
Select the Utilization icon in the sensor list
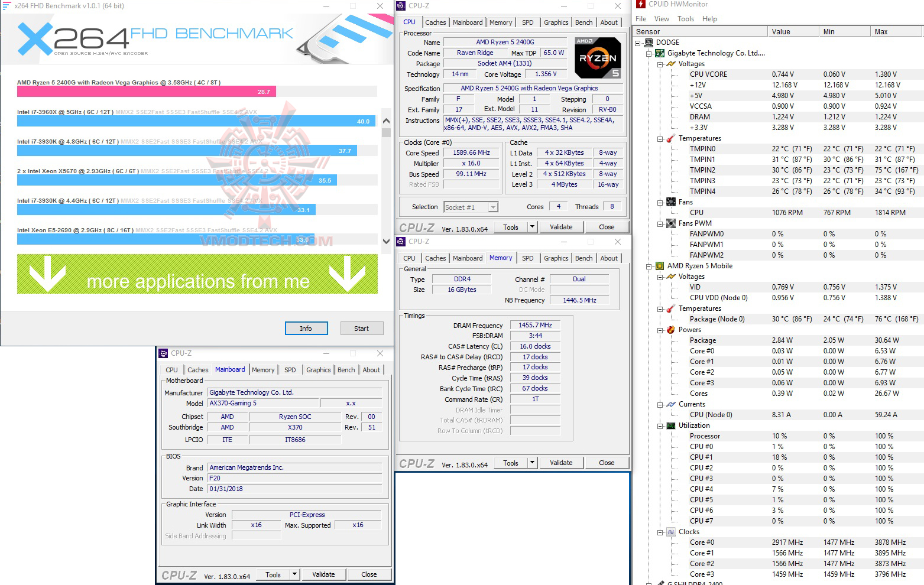pos(672,425)
